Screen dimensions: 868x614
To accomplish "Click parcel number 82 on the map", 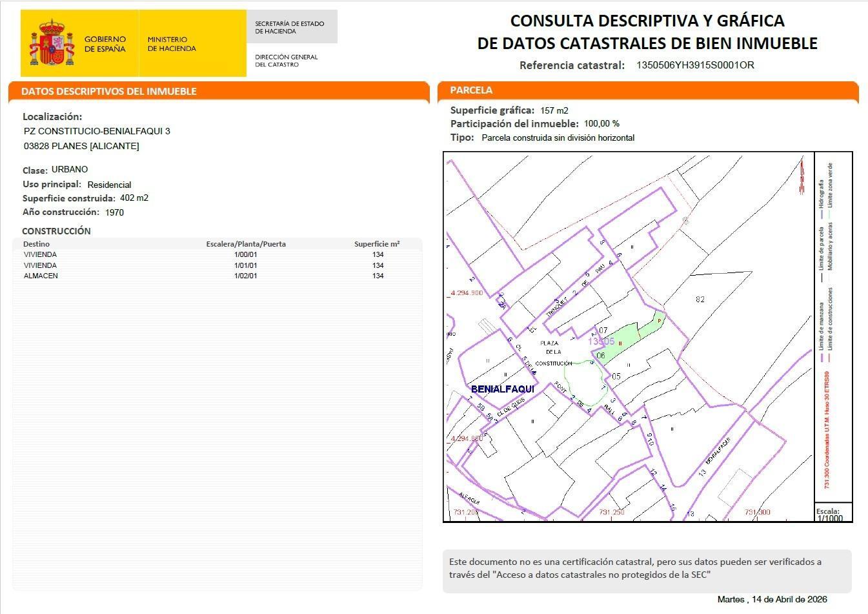I will tap(700, 299).
